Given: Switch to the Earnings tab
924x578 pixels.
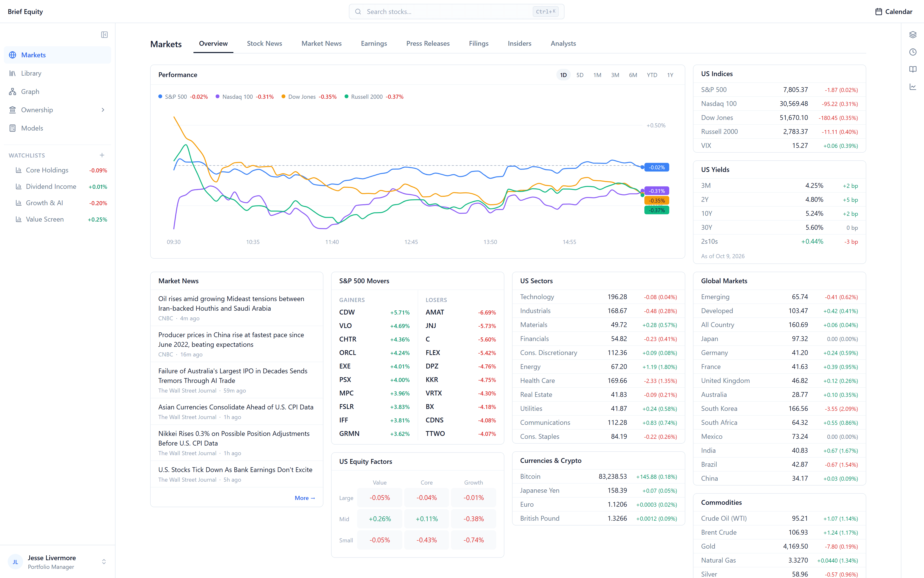Looking at the screenshot, I should (374, 44).
